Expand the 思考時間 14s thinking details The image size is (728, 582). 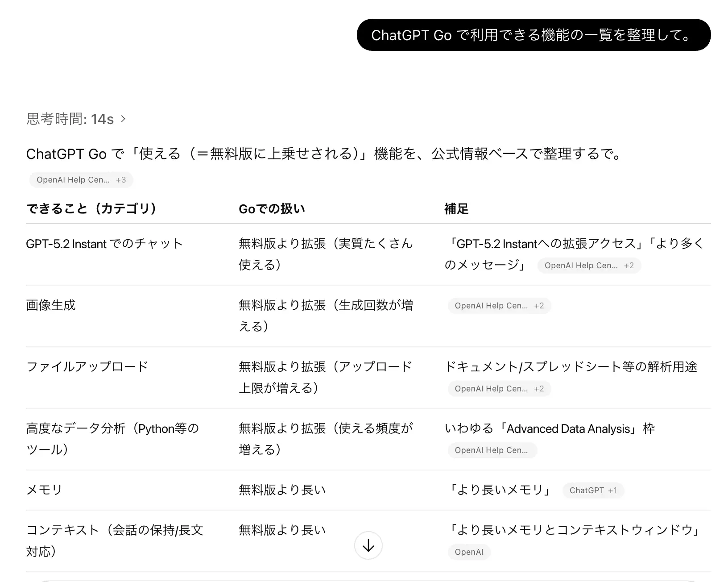click(76, 119)
